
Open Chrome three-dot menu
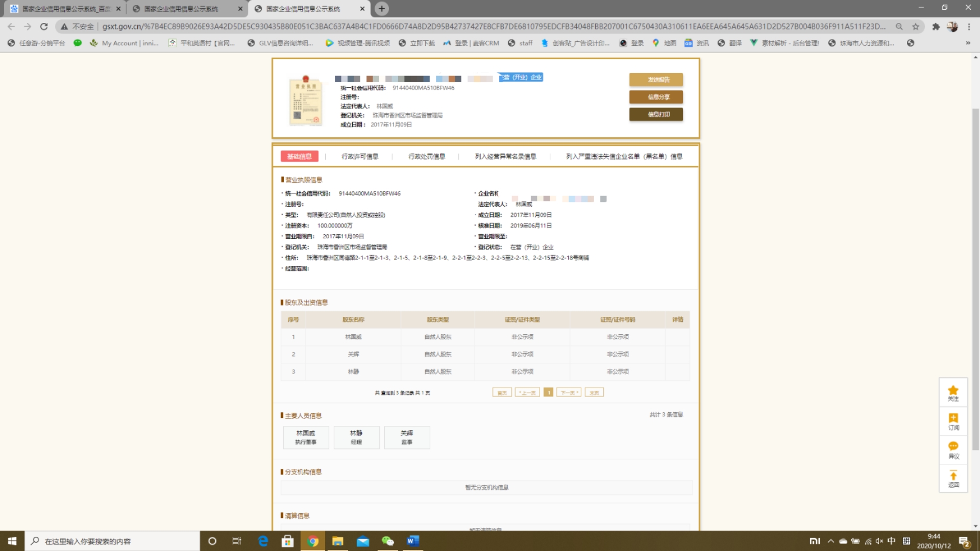pyautogui.click(x=969, y=27)
